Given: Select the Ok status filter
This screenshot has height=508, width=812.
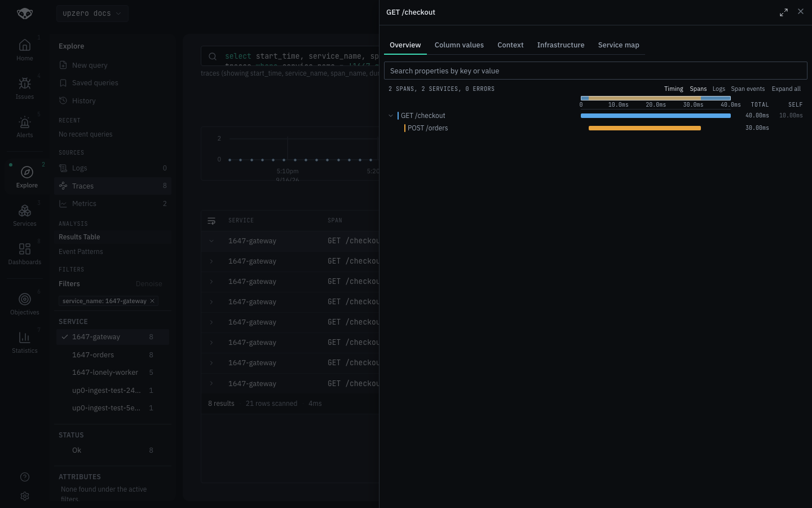Looking at the screenshot, I should [x=113, y=450].
